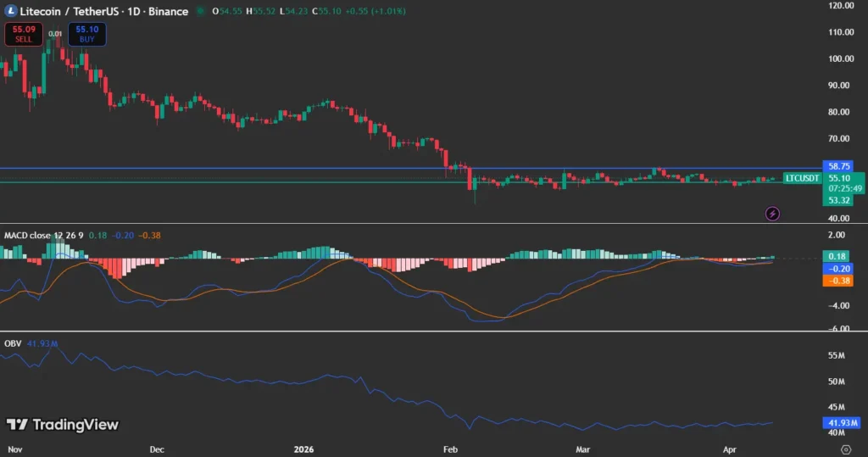868x457 pixels.
Task: Select the MACD close 12 26 9 legend
Action: 44,236
